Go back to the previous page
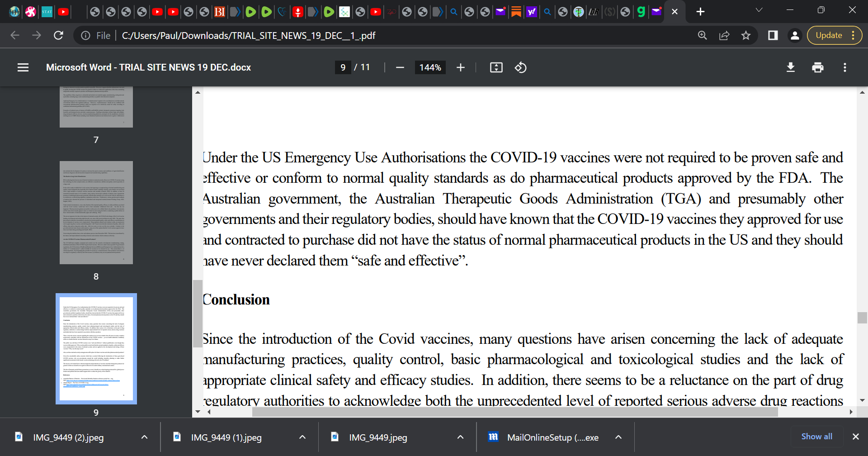This screenshot has width=868, height=456. (x=15, y=35)
